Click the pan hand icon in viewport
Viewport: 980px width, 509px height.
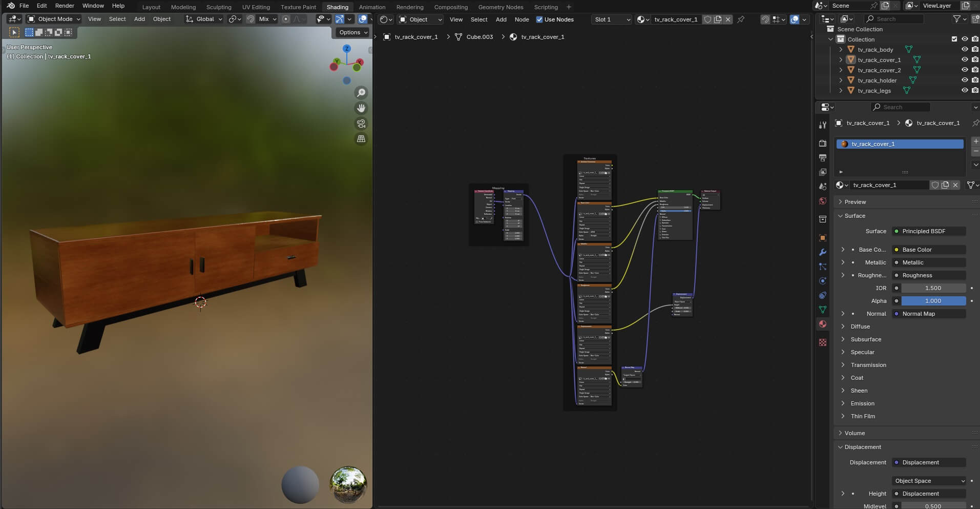361,108
